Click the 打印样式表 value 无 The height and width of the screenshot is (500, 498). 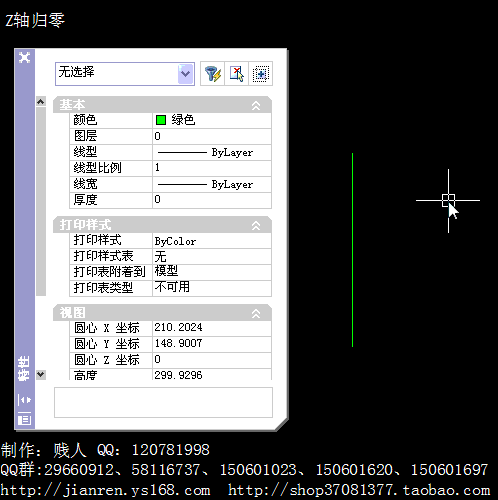point(212,256)
